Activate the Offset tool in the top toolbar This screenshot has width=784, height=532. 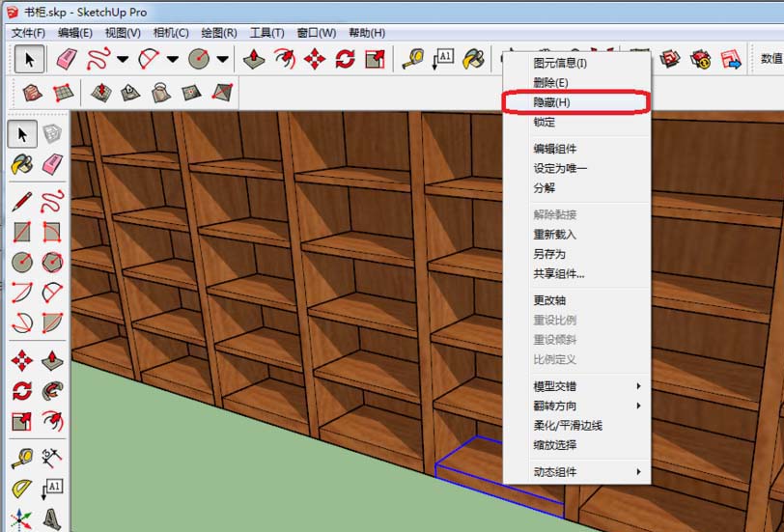click(x=285, y=59)
